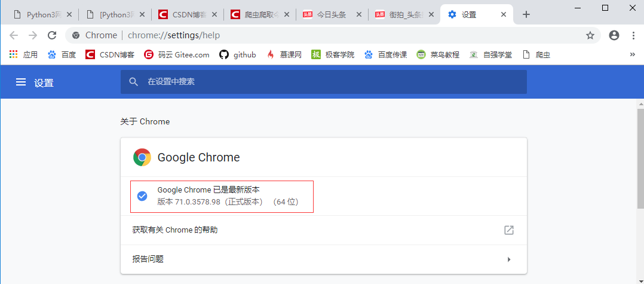The height and width of the screenshot is (284, 644).
Task: Expand 报告问题 with the arrow
Action: pos(509,259)
